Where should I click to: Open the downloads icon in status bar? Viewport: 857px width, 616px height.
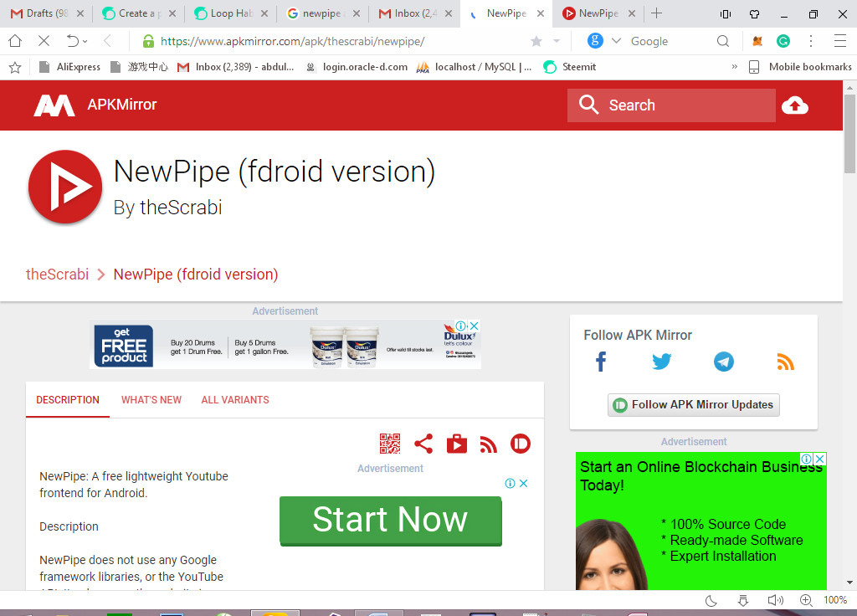(x=743, y=601)
